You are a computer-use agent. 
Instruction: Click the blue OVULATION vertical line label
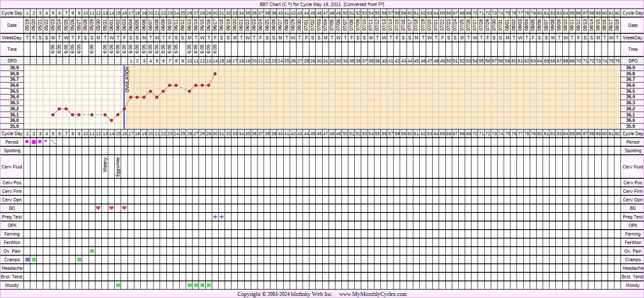point(127,80)
